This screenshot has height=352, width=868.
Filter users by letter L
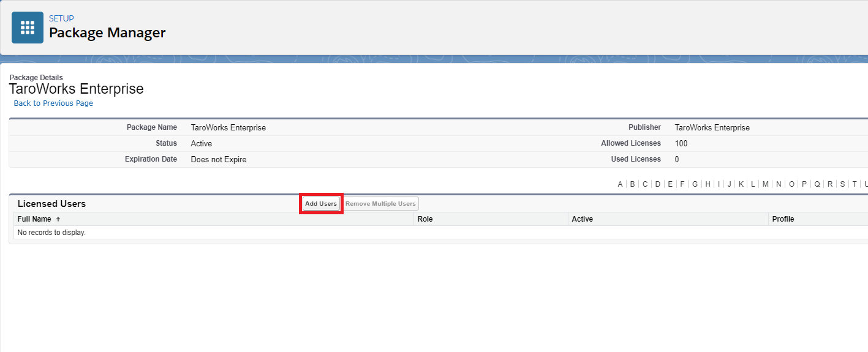[x=753, y=184]
